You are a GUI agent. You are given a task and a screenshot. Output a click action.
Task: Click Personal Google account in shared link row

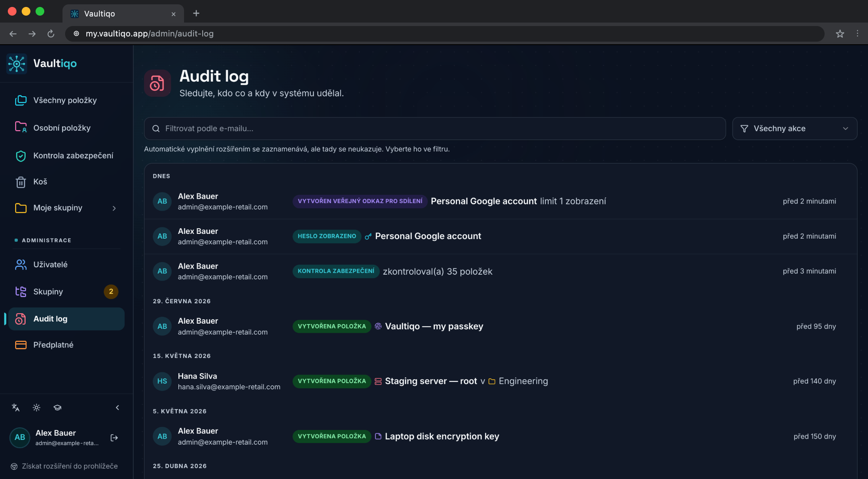484,201
